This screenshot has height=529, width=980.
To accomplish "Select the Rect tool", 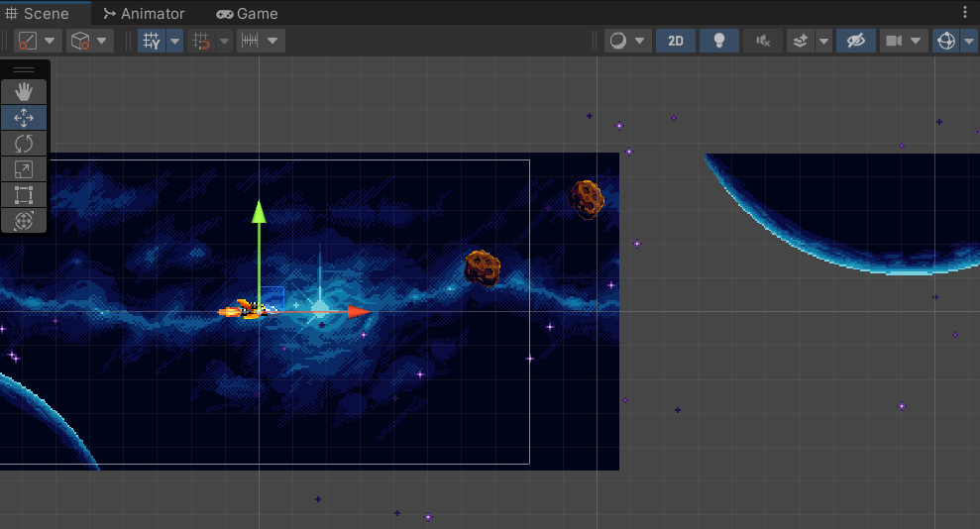I will point(24,195).
